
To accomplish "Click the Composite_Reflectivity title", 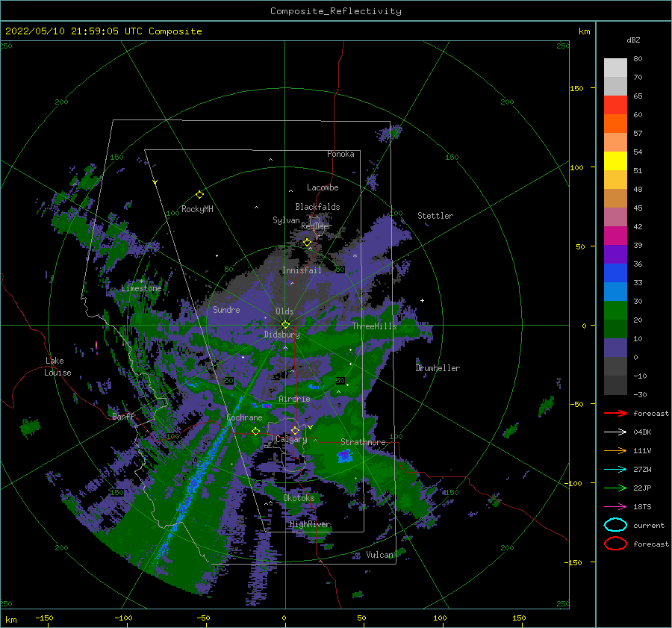I will [x=335, y=11].
